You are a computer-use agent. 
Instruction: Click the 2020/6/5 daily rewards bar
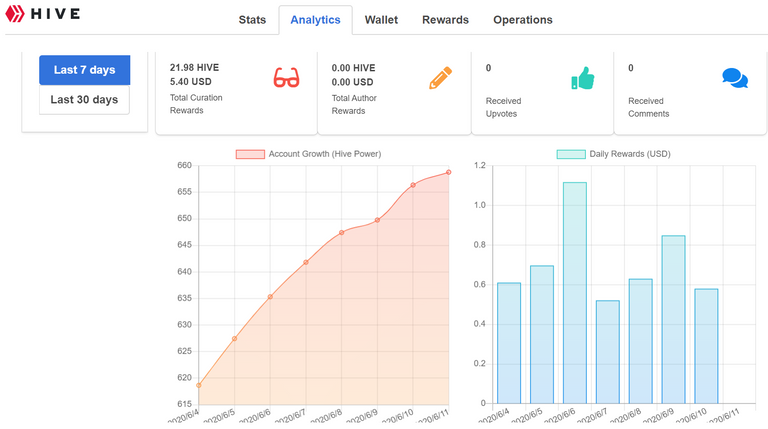coord(542,334)
